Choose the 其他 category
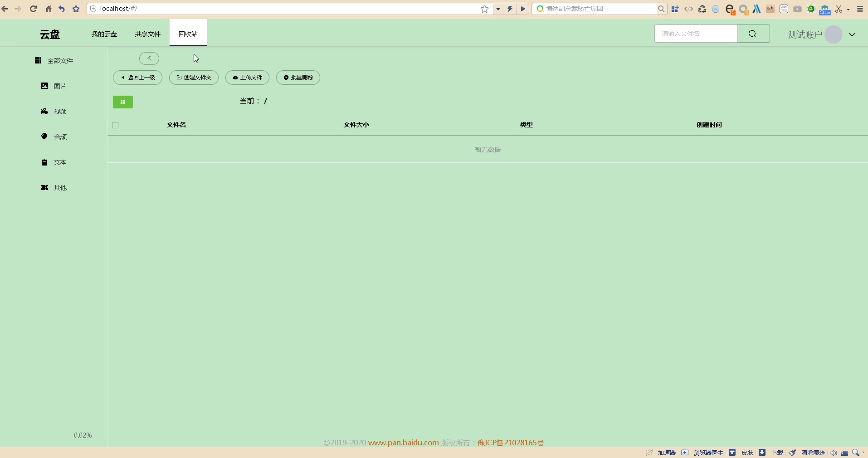868x458 pixels. 54,188
